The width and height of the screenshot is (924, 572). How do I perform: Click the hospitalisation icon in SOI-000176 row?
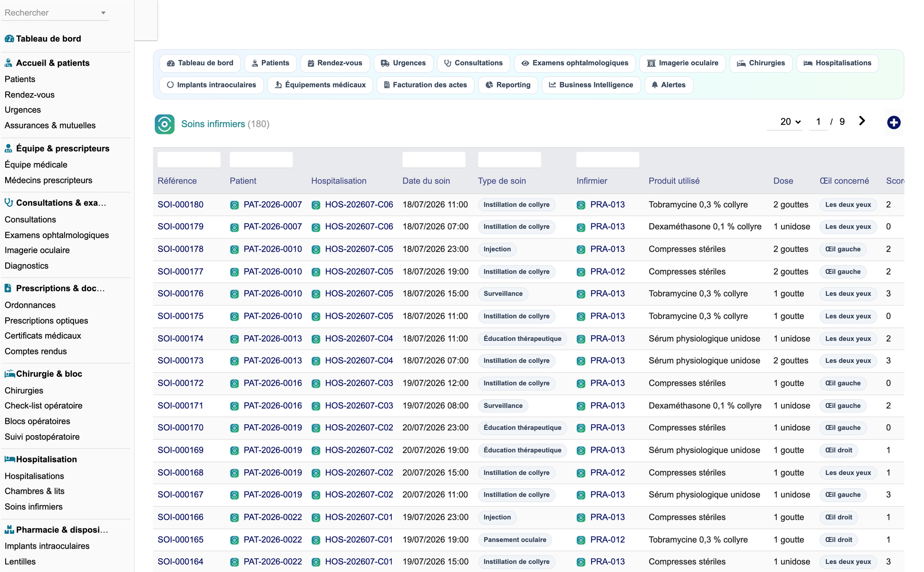[x=316, y=295]
